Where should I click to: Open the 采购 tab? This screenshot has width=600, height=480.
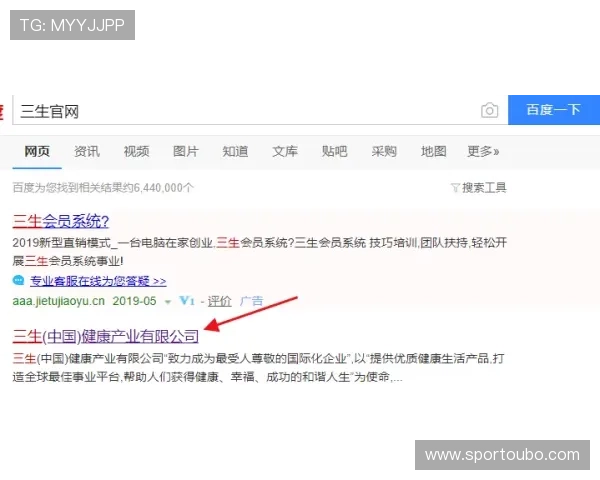pyautogui.click(x=384, y=152)
